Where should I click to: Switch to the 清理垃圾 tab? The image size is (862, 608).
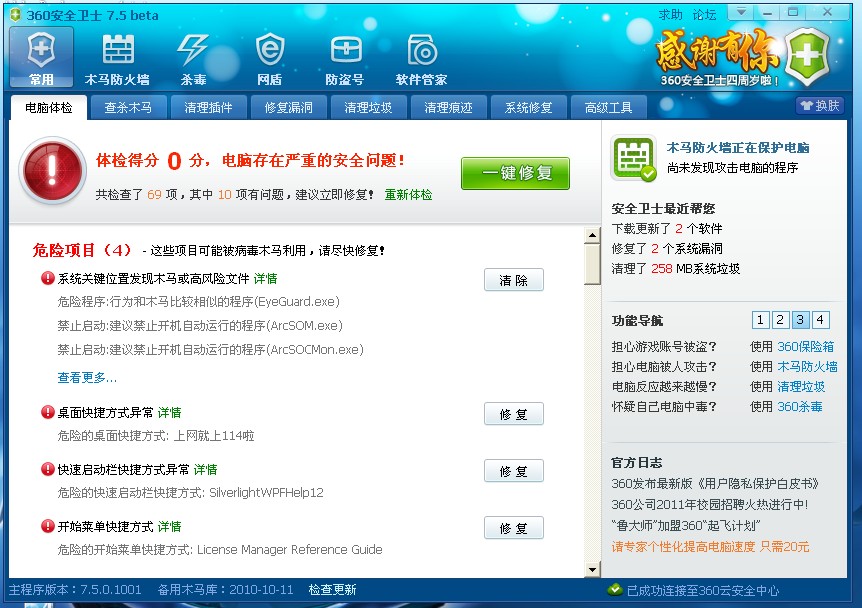(x=368, y=108)
